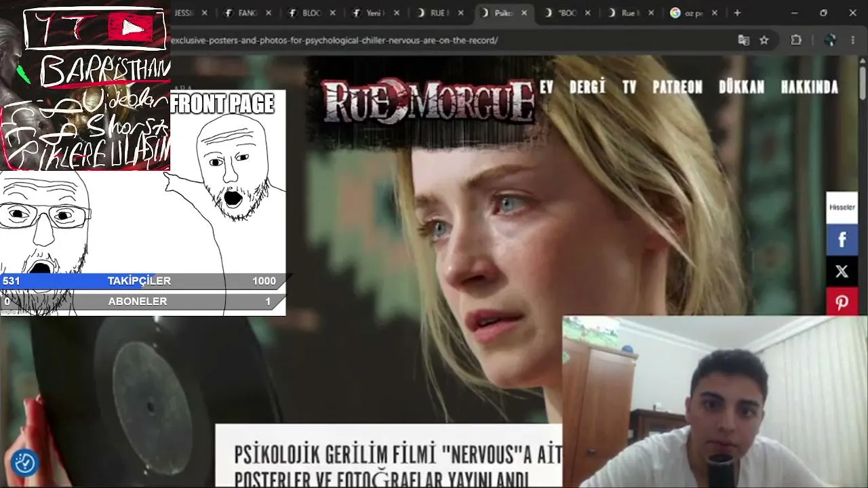
Task: Close the Google 'oz pe' tab
Action: pos(715,13)
